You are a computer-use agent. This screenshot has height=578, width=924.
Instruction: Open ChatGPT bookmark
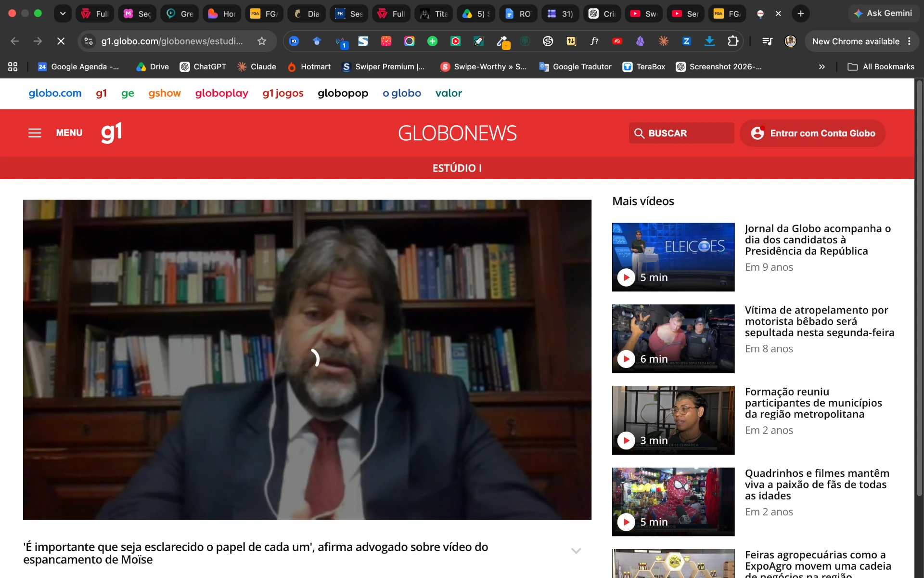(x=203, y=67)
